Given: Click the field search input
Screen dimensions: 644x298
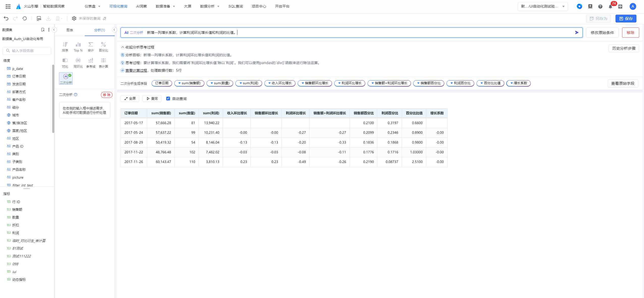Looking at the screenshot, I should coord(26,51).
